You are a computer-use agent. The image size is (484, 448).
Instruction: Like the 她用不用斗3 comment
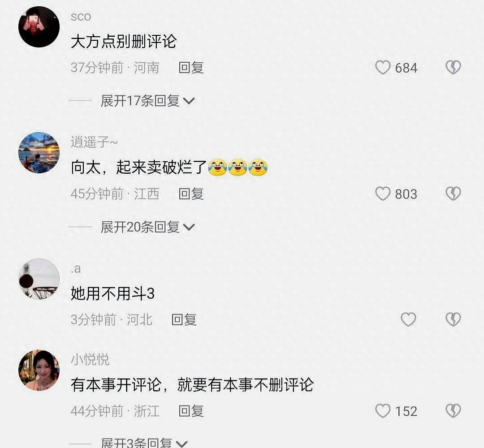point(408,319)
